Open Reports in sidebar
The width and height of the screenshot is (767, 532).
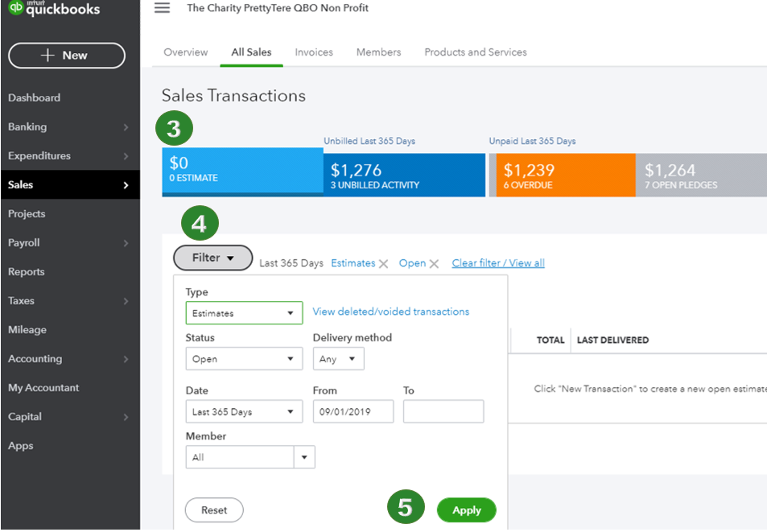coord(26,271)
